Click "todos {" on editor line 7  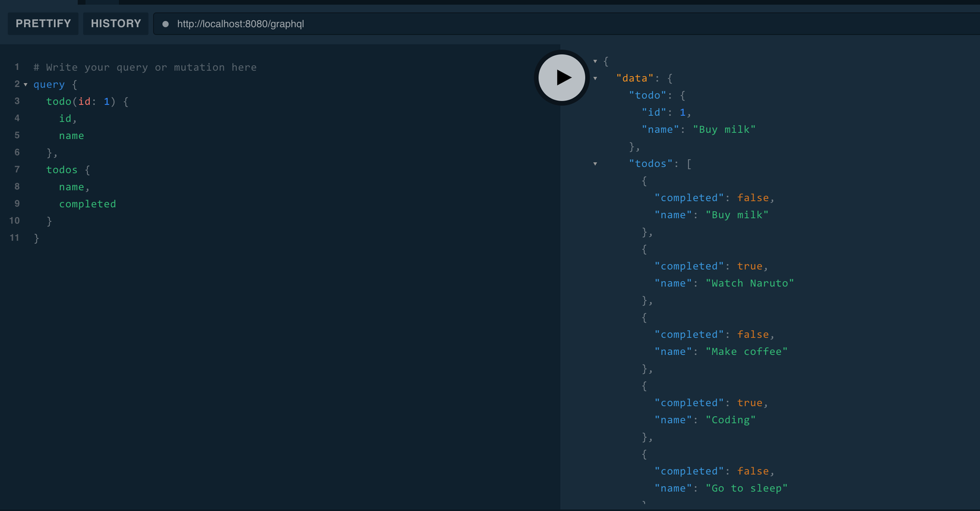click(x=68, y=170)
